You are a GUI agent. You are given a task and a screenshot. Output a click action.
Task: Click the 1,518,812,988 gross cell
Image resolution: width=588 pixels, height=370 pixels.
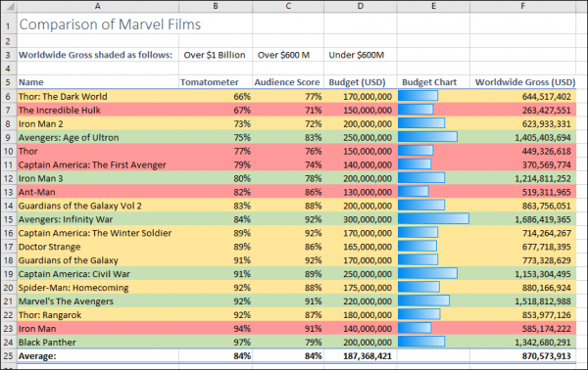[x=522, y=301]
